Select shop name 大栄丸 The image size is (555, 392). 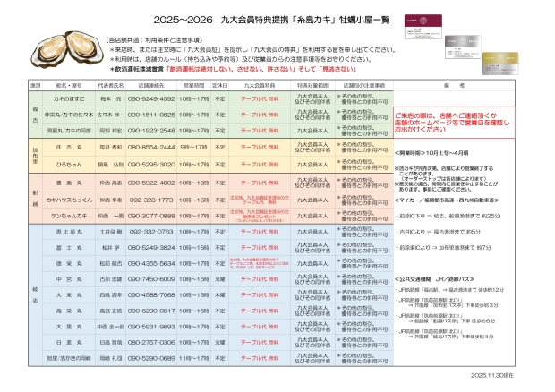[69, 294]
